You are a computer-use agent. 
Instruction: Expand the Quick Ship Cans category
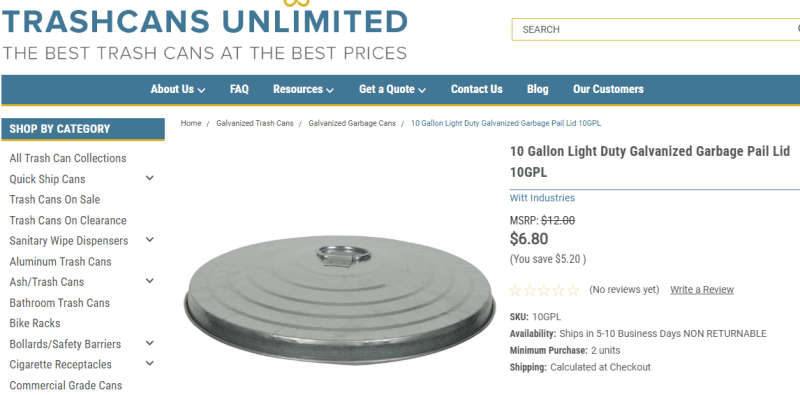pyautogui.click(x=149, y=178)
